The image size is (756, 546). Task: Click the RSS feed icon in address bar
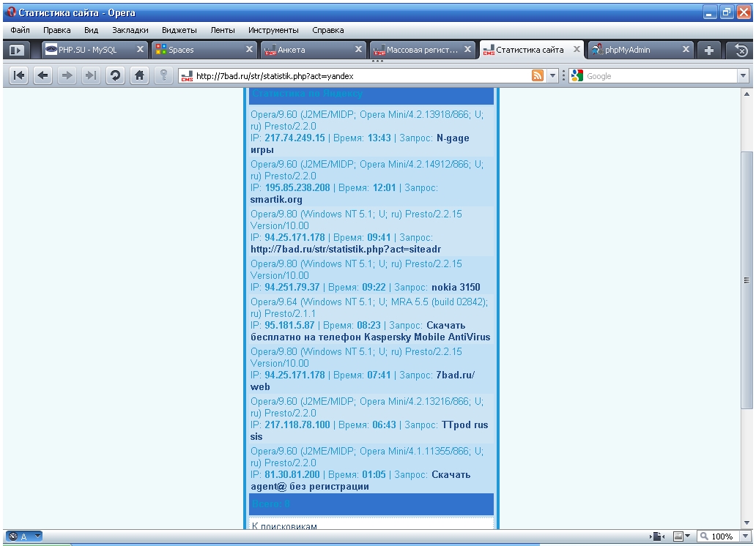pos(538,75)
